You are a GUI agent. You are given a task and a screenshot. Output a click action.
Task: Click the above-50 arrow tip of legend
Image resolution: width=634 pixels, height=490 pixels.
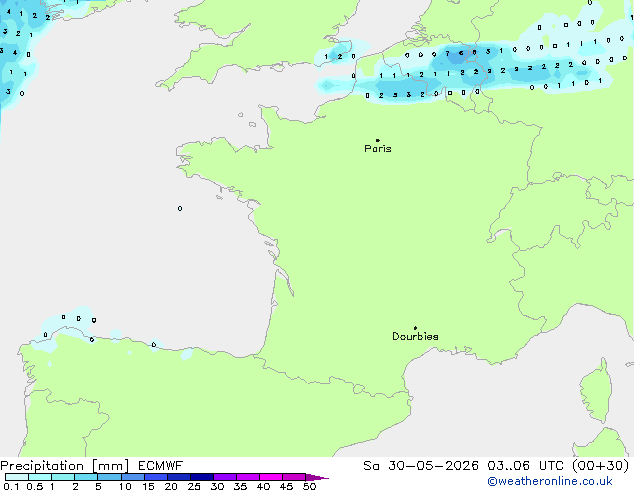click(317, 477)
